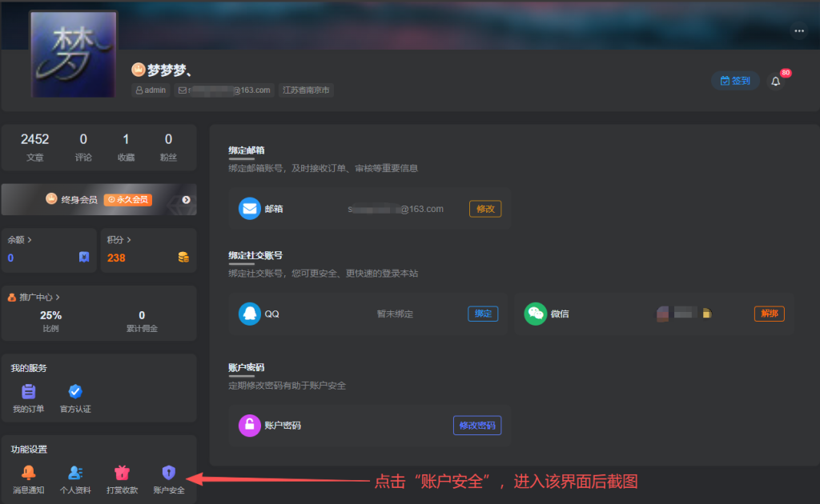Click the 238 points value
The width and height of the screenshot is (820, 504).
116,258
